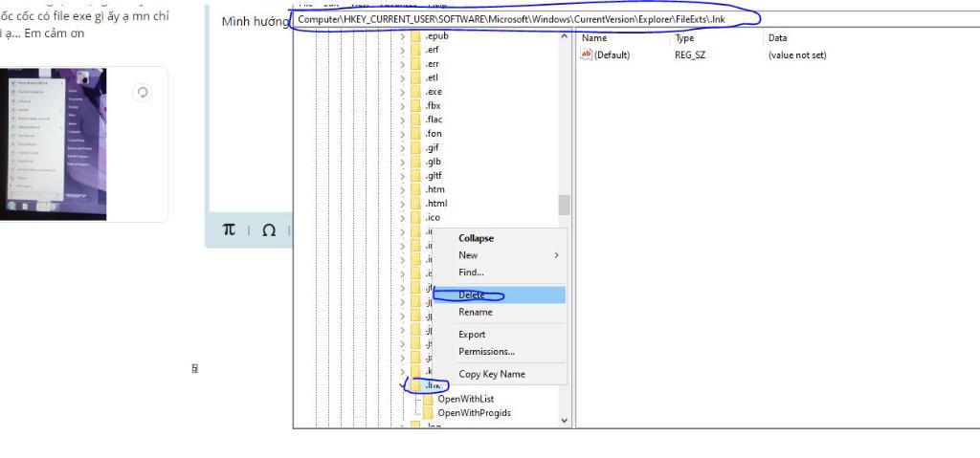Select the .err folder icon
The height and width of the screenshot is (458, 980).
[415, 64]
